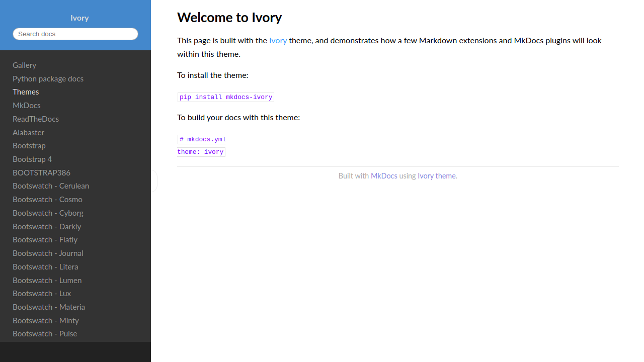Open the Alabaster theme page
644x362 pixels.
pyautogui.click(x=28, y=132)
